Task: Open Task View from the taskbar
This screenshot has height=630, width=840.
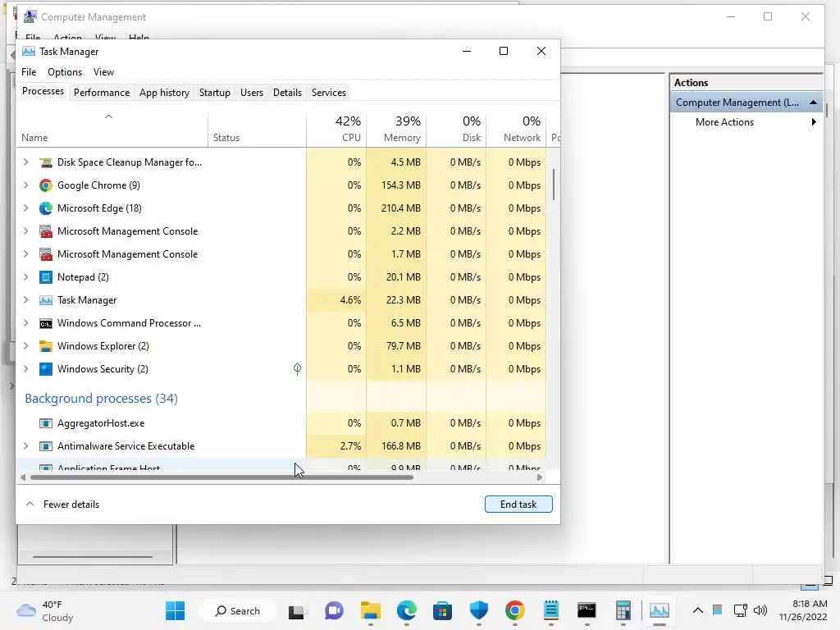Action: click(x=296, y=610)
